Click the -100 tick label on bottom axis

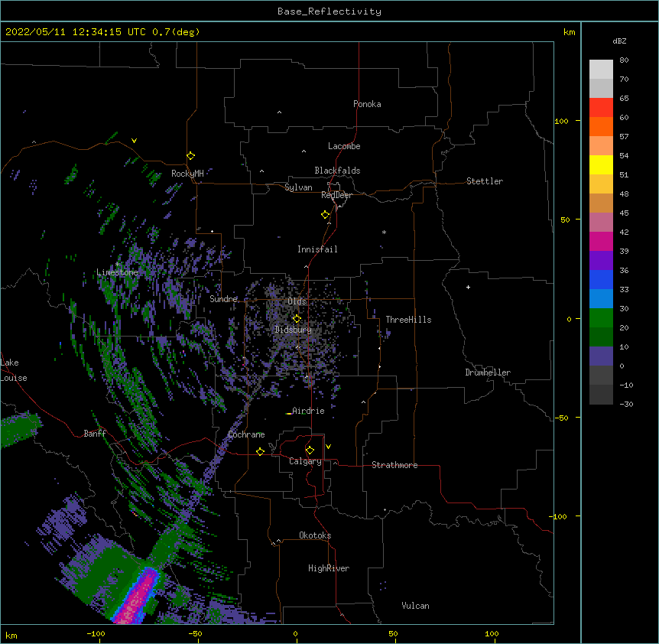click(x=96, y=633)
